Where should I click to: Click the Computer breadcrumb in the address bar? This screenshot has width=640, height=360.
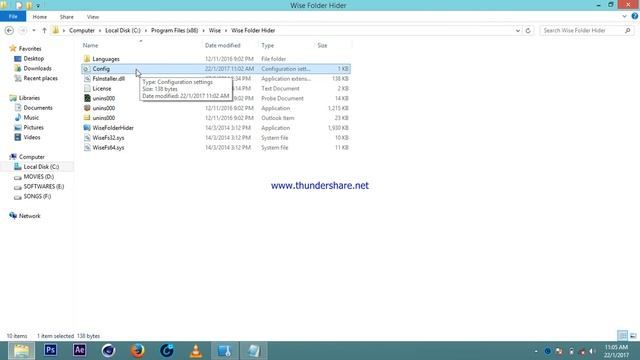point(82,31)
